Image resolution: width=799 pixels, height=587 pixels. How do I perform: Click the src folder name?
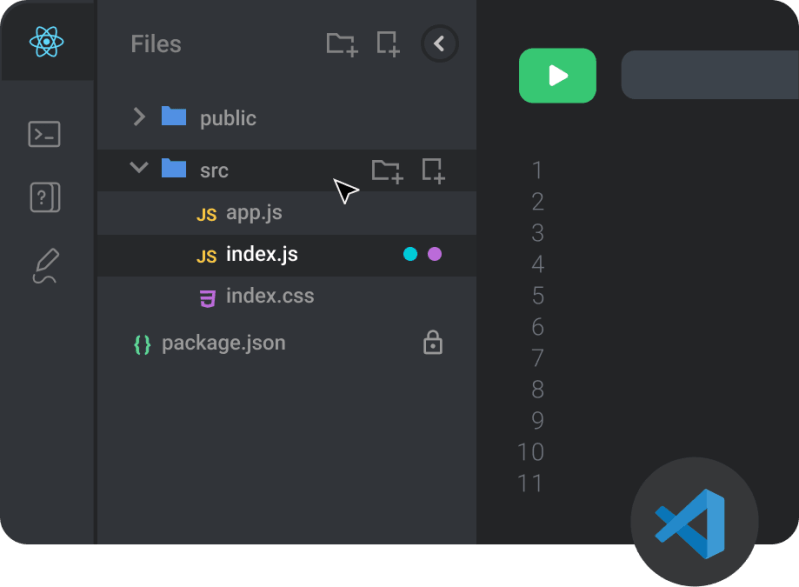click(x=214, y=171)
